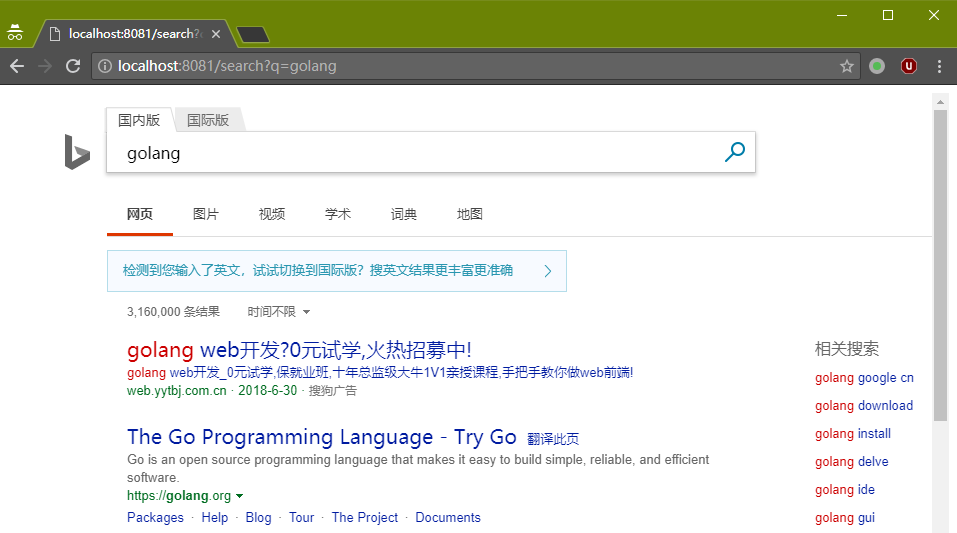The height and width of the screenshot is (533, 957).
Task: Click the browser back arrow
Action: tap(17, 66)
